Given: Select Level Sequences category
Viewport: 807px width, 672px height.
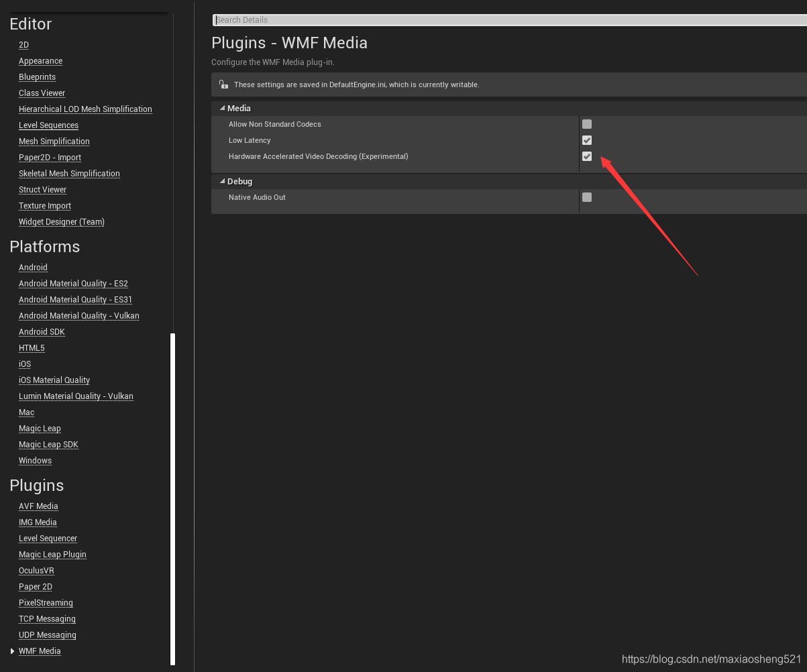Looking at the screenshot, I should [48, 125].
